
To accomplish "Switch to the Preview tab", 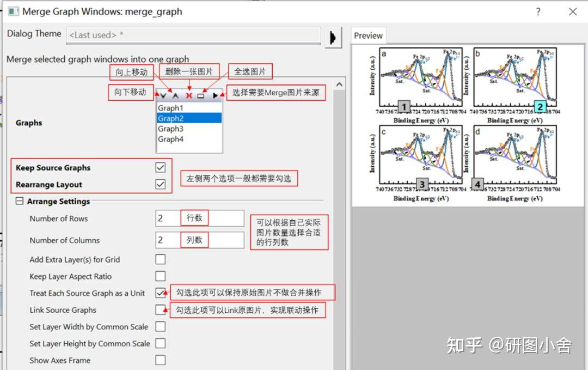I will click(x=368, y=35).
